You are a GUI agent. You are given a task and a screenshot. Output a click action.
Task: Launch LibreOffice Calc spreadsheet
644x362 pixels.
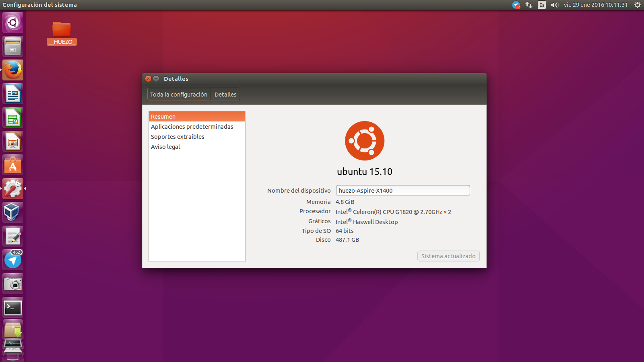[13, 117]
